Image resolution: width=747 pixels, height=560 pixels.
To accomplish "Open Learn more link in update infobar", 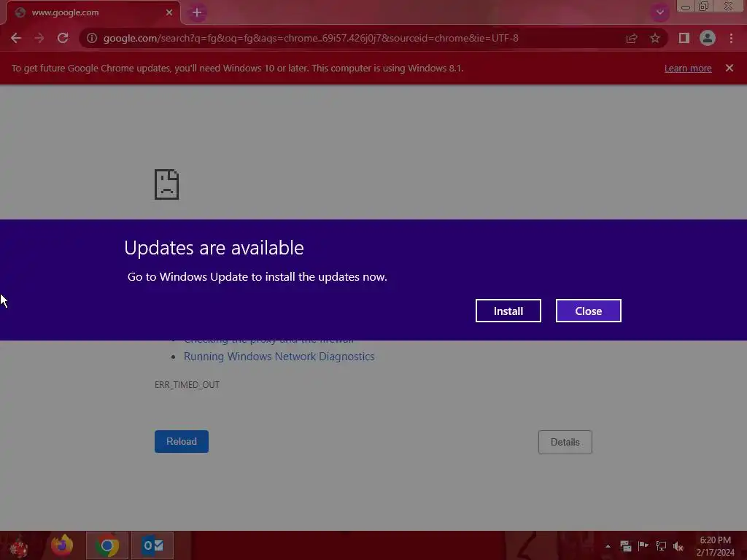I will click(x=688, y=68).
